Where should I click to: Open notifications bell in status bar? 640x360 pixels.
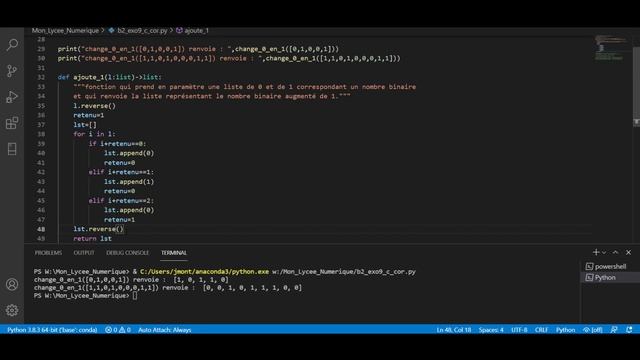(629, 330)
